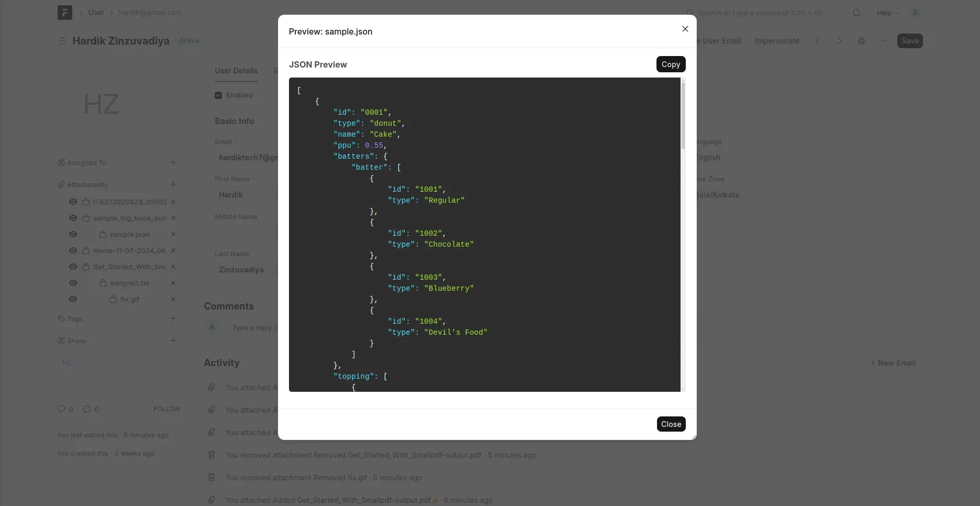Print the document via printer icon

(862, 41)
